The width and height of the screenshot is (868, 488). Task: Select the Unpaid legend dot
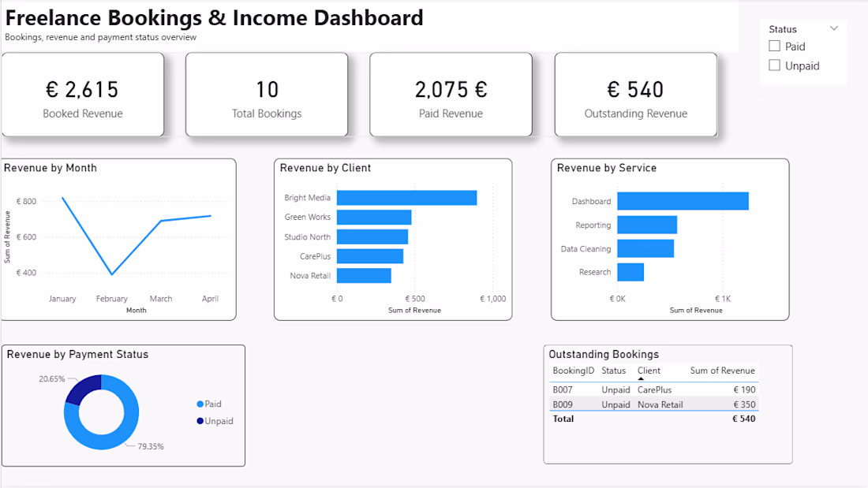(200, 421)
